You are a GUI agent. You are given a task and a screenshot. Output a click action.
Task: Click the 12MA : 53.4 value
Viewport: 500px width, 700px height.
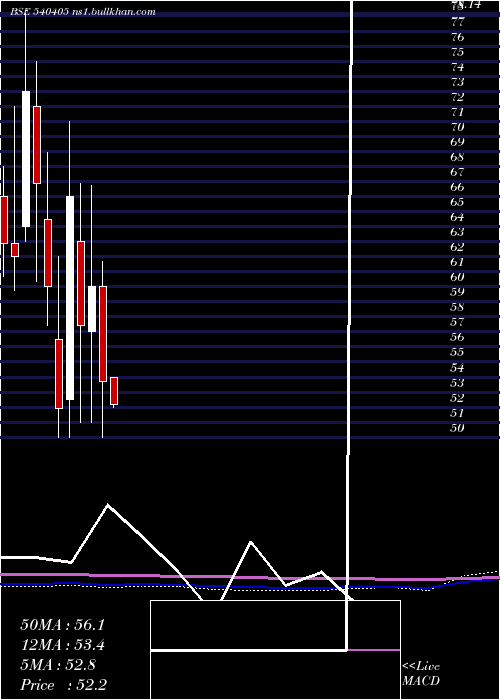62,645
